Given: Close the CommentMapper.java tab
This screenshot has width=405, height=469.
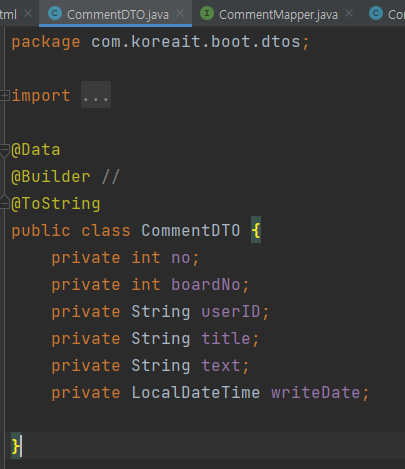Looking at the screenshot, I should tap(349, 14).
